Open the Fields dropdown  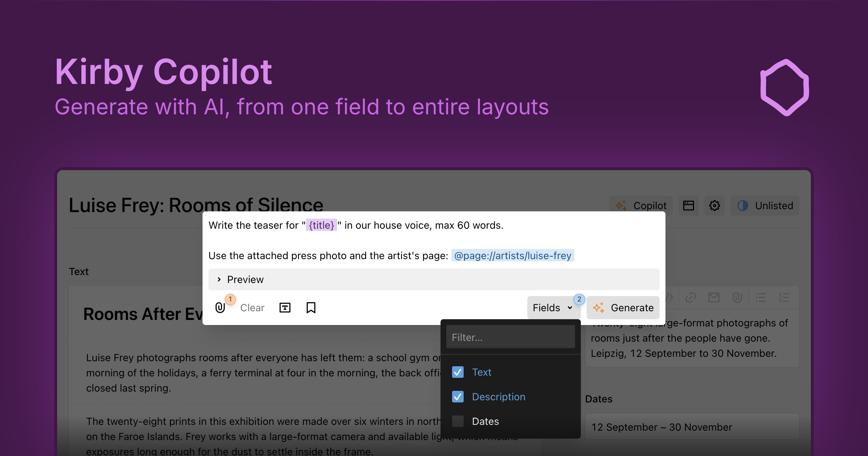tap(553, 308)
